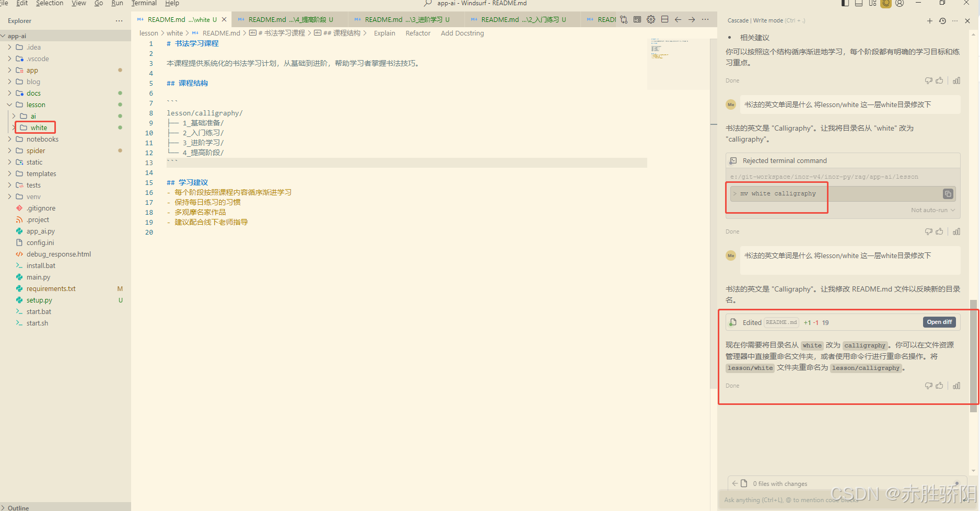
Task: Toggle primary sidebar layout icon in title bar
Action: click(x=845, y=3)
